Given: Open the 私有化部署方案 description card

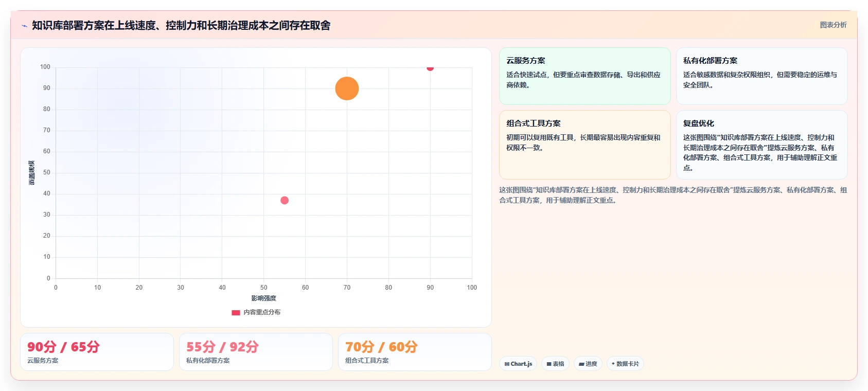Looking at the screenshot, I should click(x=761, y=76).
